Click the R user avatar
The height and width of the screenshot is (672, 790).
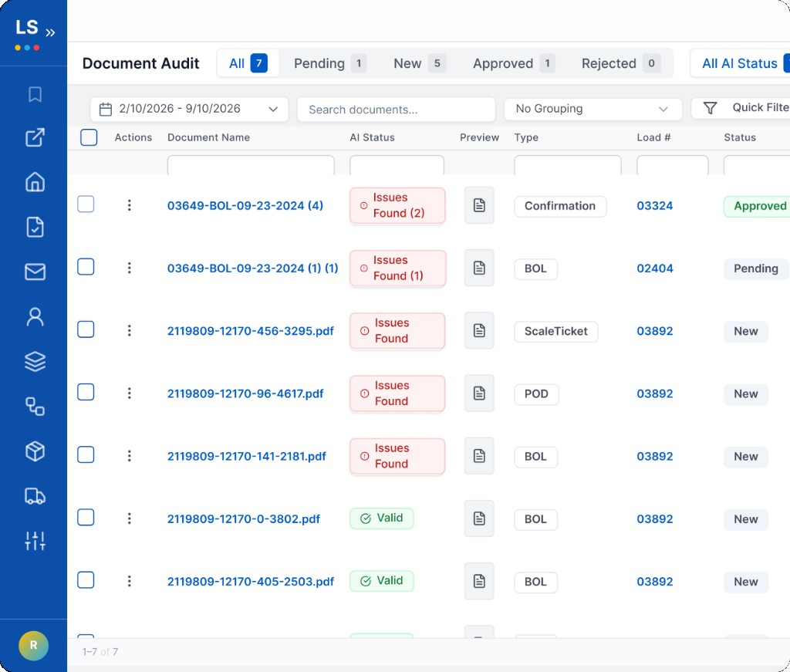tap(33, 645)
